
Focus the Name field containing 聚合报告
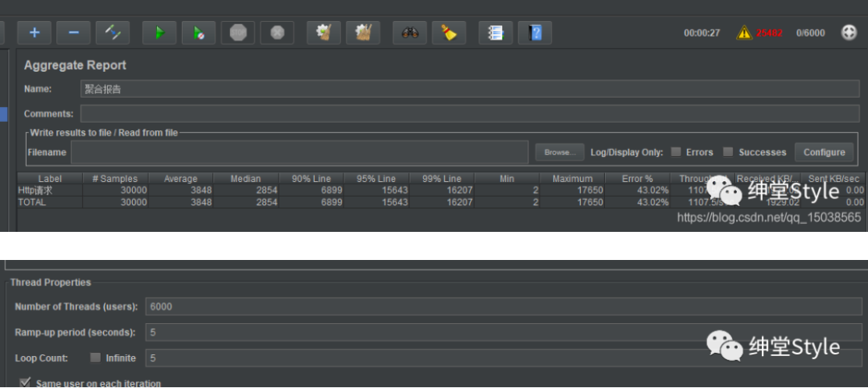tap(469, 88)
